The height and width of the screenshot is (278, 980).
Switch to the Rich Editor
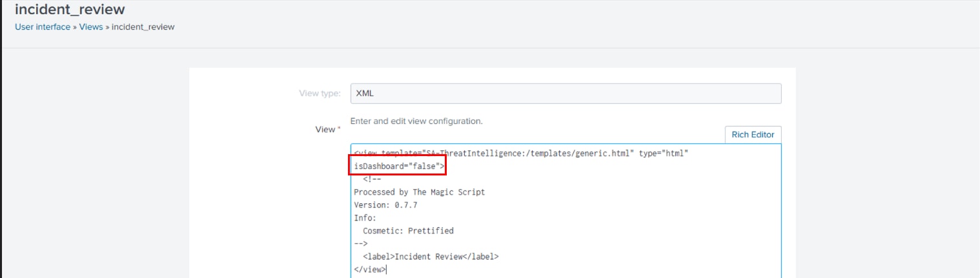tap(753, 135)
